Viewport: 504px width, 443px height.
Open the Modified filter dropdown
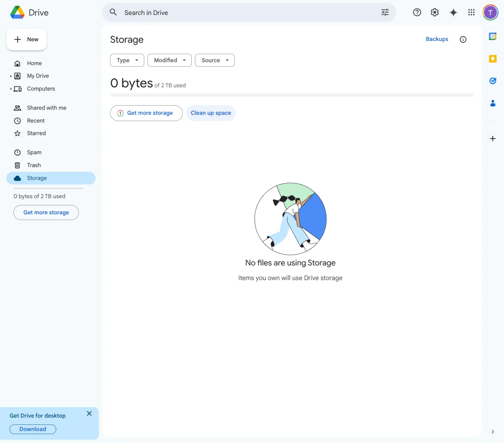pos(169,60)
